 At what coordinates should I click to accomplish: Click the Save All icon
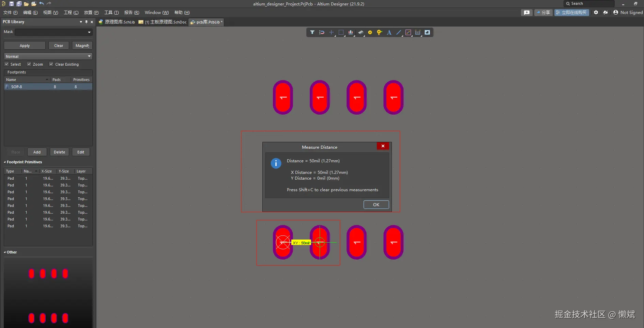pos(19,4)
